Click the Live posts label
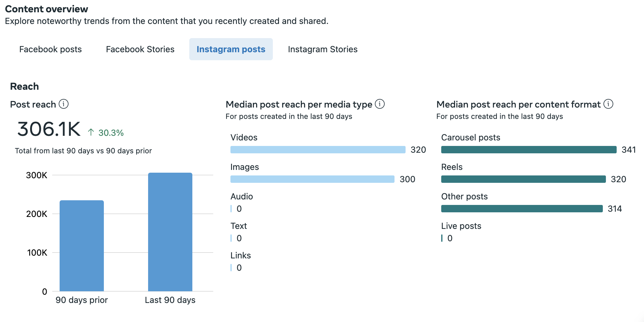The height and width of the screenshot is (322, 644). (x=461, y=226)
